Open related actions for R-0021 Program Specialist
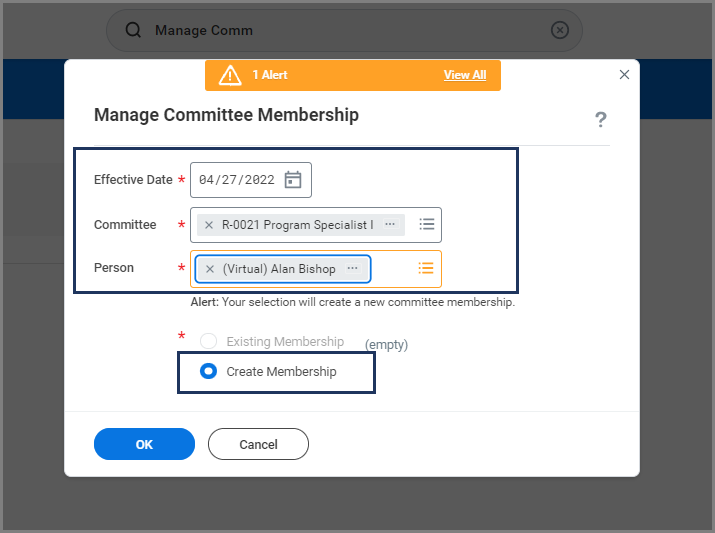Image resolution: width=715 pixels, height=533 pixels. (390, 225)
